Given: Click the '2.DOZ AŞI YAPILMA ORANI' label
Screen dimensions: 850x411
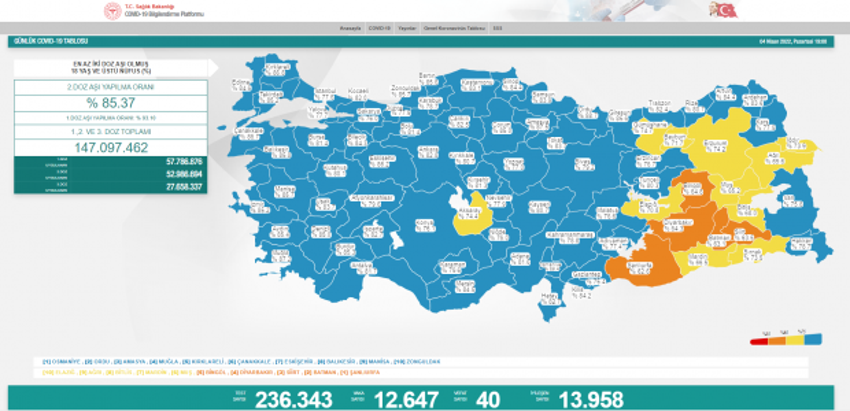Looking at the screenshot, I should pyautogui.click(x=111, y=87).
